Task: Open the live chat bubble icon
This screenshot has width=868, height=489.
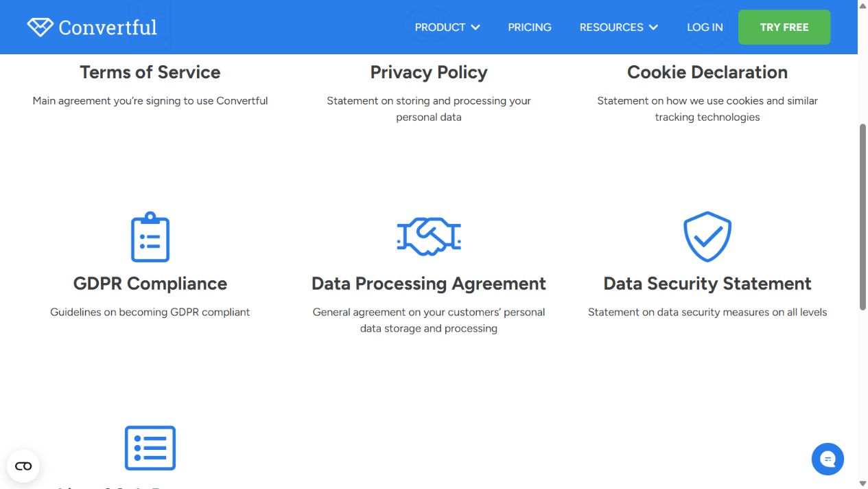Action: (828, 459)
